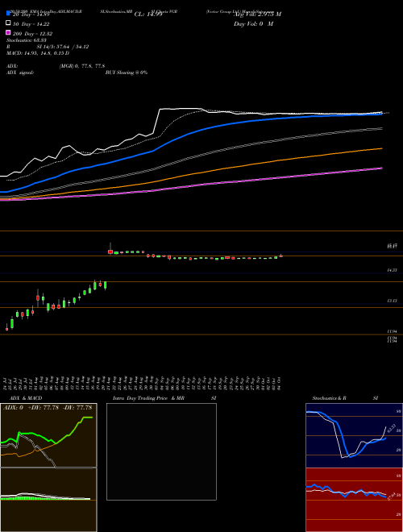Click the 13.13 price axis label
The width and height of the screenshot is (403, 532).
pos(392,301)
